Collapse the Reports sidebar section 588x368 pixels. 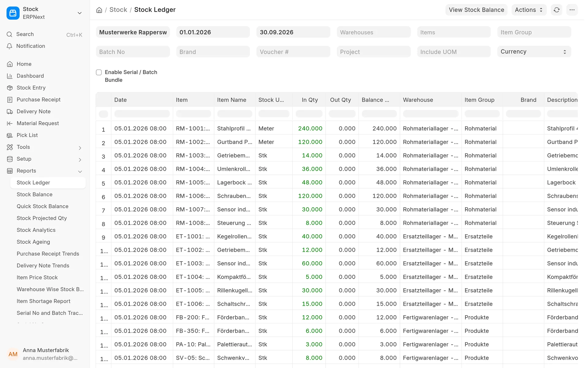pos(80,171)
